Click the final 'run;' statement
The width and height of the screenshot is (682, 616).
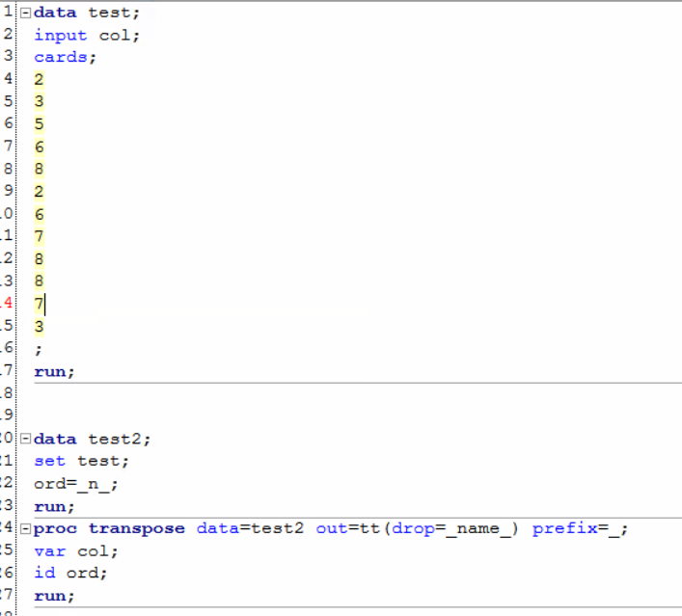tap(54, 596)
